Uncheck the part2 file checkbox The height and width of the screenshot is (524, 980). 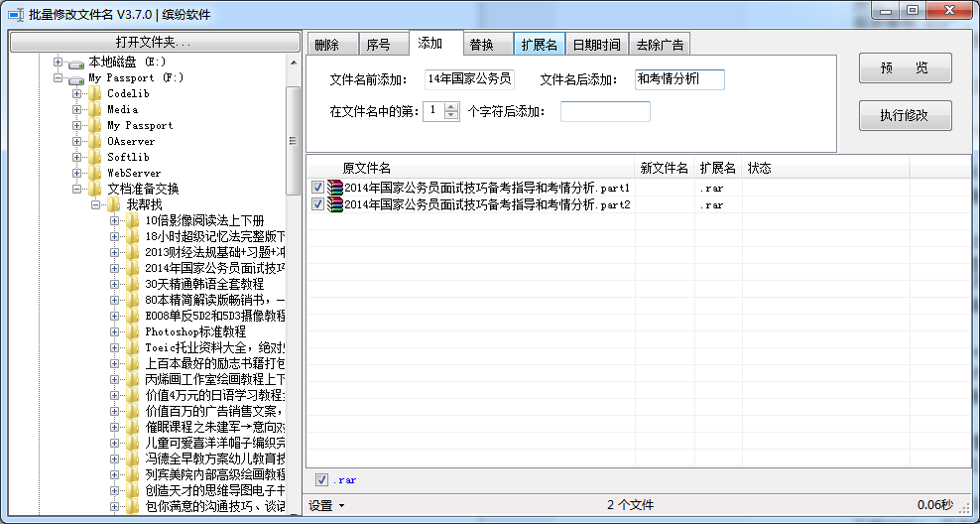point(317,204)
